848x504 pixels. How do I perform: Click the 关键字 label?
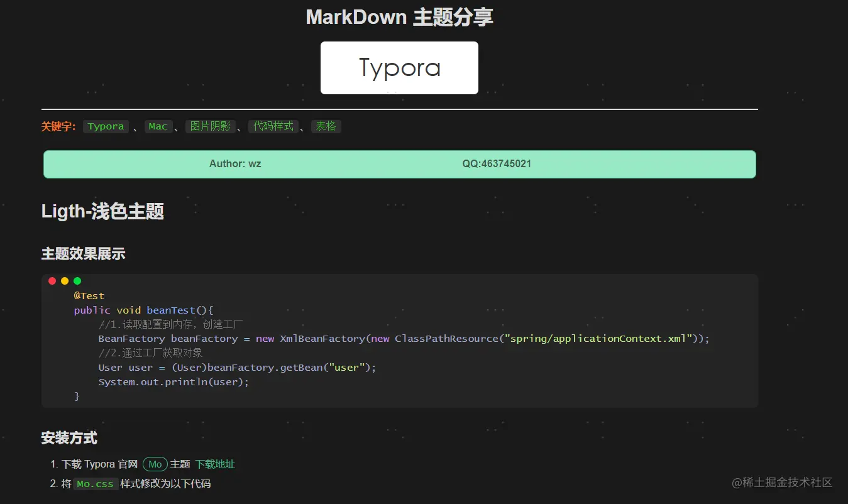point(58,126)
